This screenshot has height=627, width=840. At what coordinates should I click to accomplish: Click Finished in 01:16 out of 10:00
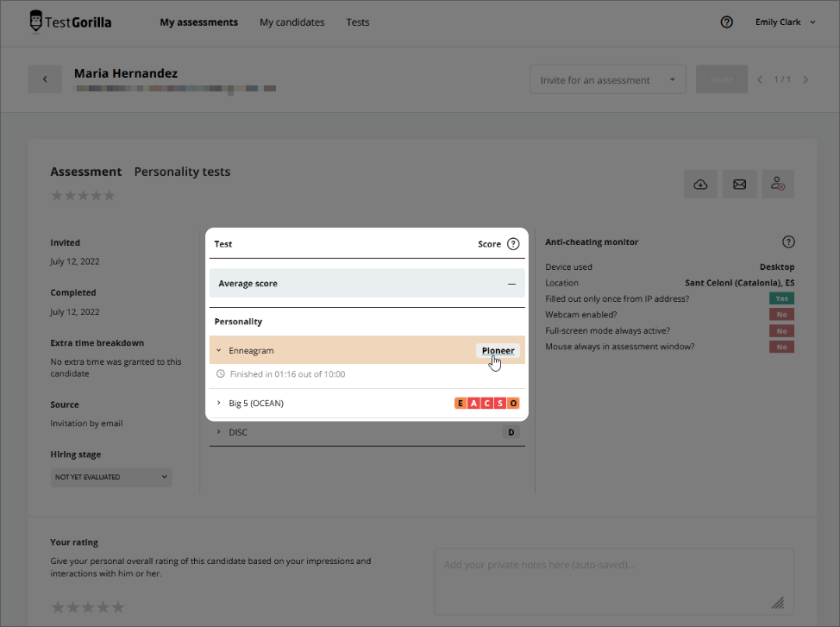tap(287, 374)
